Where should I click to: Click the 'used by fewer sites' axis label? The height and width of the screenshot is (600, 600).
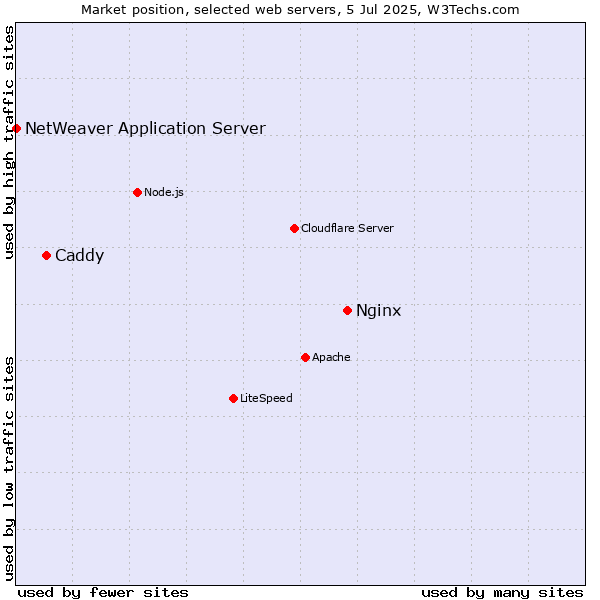point(103,593)
